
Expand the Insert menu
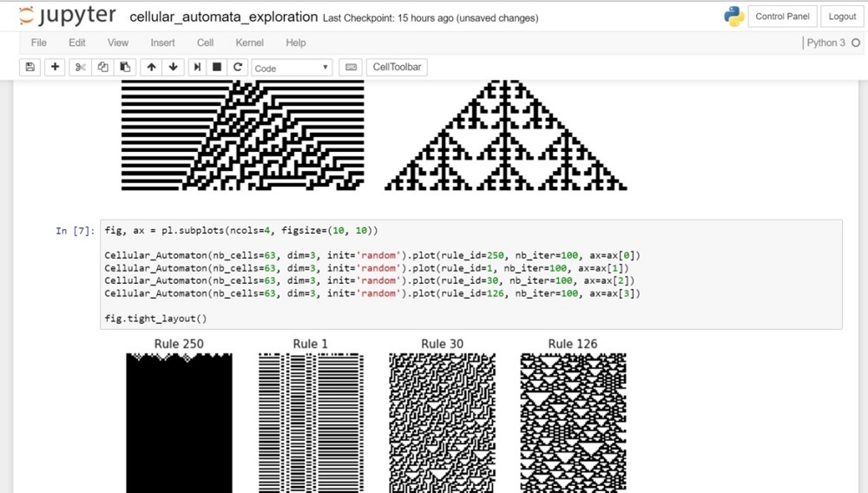[162, 43]
